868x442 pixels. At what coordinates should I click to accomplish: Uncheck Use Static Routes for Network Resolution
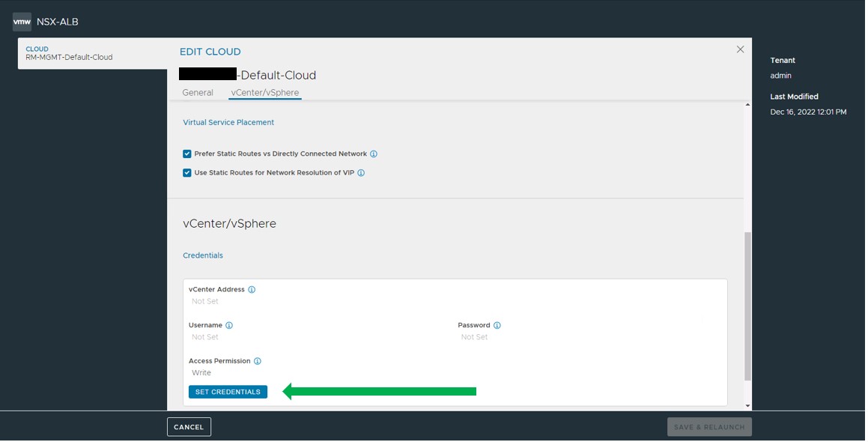[187, 173]
